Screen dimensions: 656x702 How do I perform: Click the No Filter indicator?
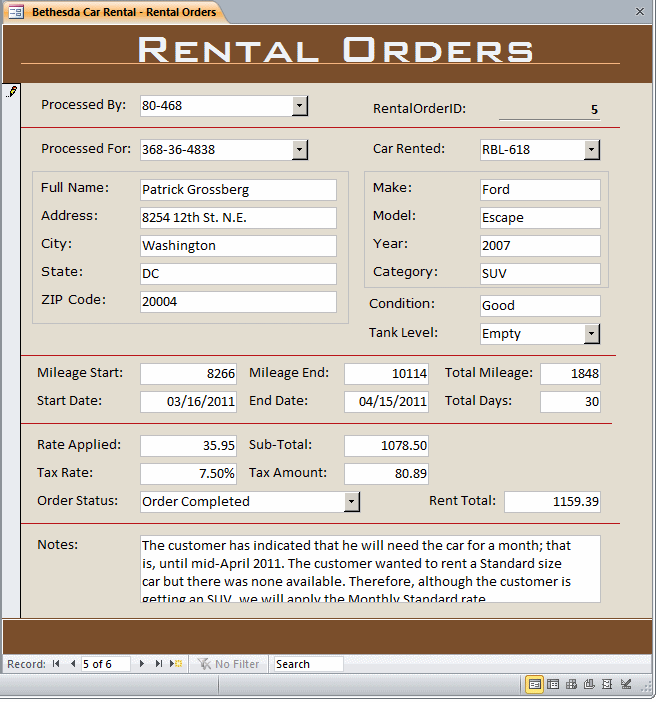click(x=228, y=664)
